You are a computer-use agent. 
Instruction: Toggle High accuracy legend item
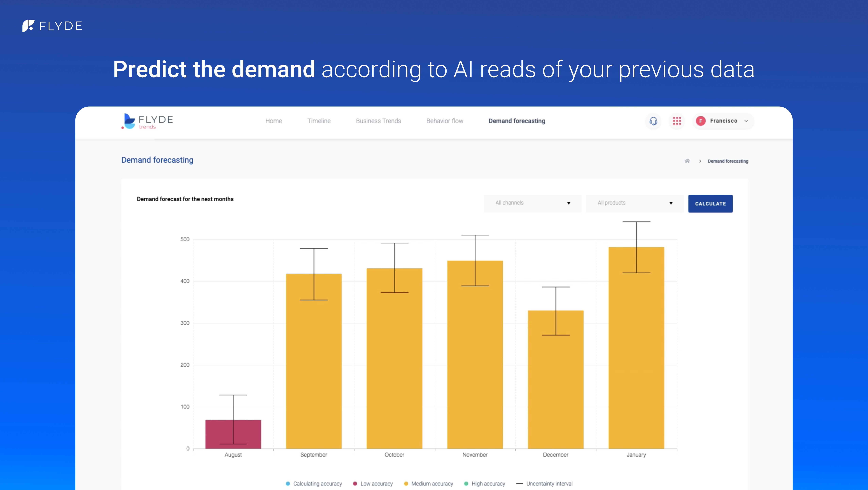[x=485, y=484]
